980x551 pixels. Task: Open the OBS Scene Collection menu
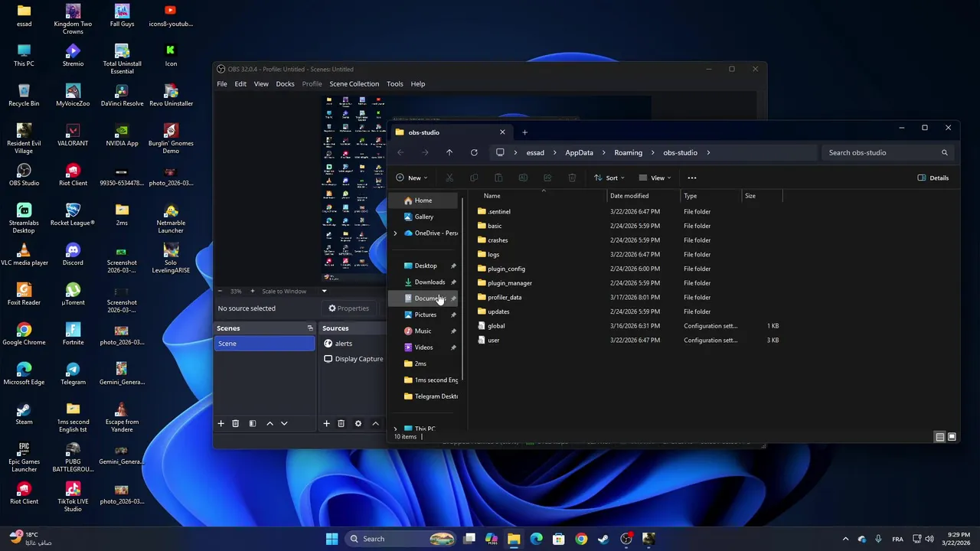[354, 84]
